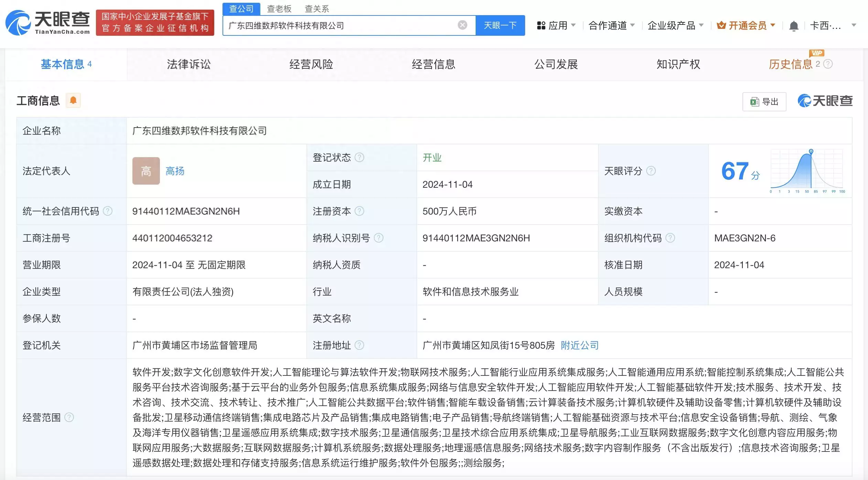Screen dimensions: 868x480
Task: Click help icon next to 经营范围
Action: 69,417
